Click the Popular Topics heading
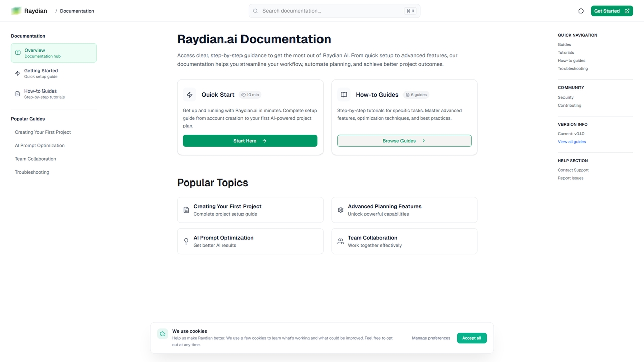This screenshot has height=362, width=644. coord(212,183)
